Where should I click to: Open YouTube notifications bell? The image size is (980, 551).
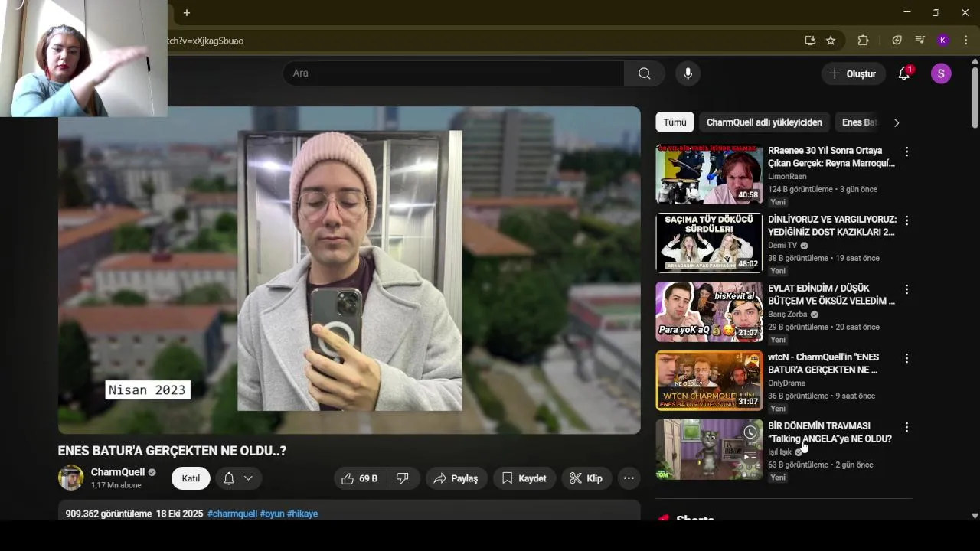pyautogui.click(x=904, y=73)
